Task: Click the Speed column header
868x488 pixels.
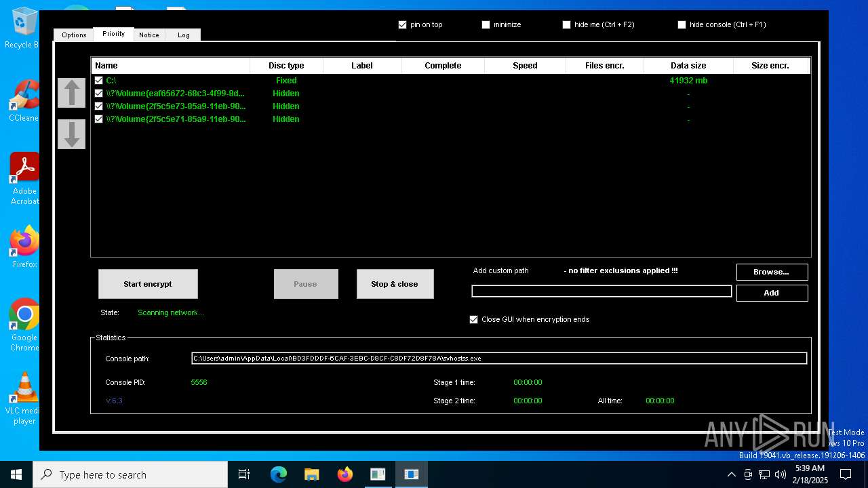Action: (525, 66)
